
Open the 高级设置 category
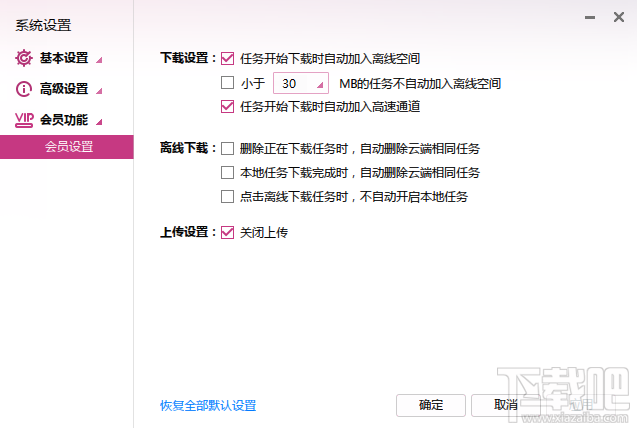[64, 89]
